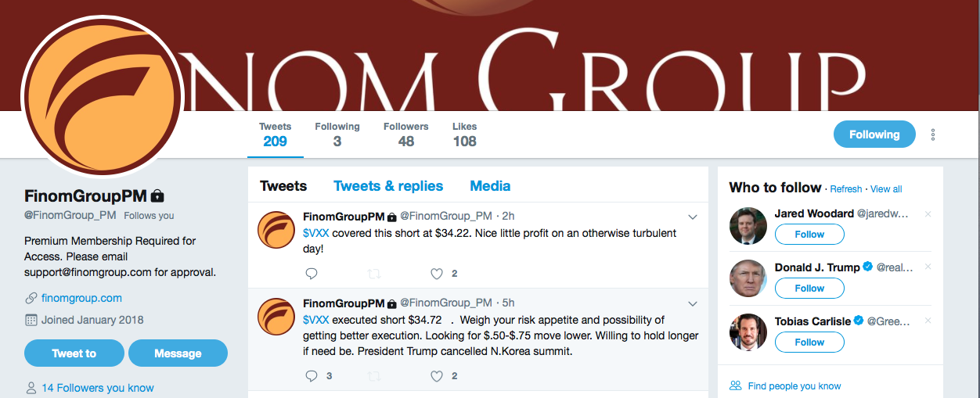Reply to the $VXX executed short tweet

pyautogui.click(x=312, y=376)
